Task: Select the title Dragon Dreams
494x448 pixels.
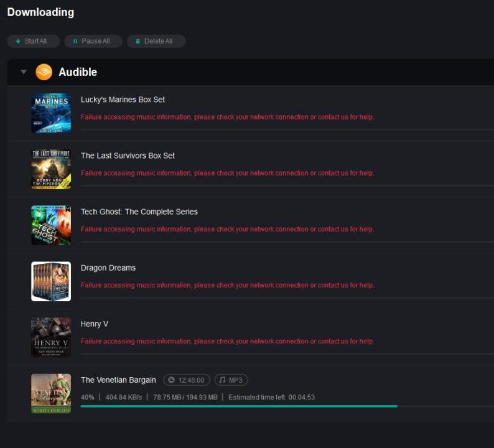Action: (108, 268)
